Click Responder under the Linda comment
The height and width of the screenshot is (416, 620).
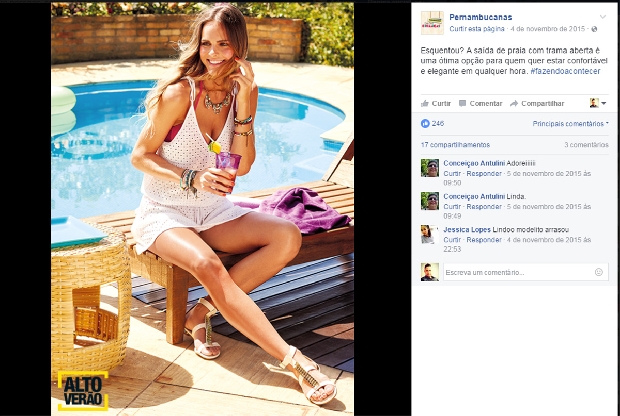click(484, 206)
